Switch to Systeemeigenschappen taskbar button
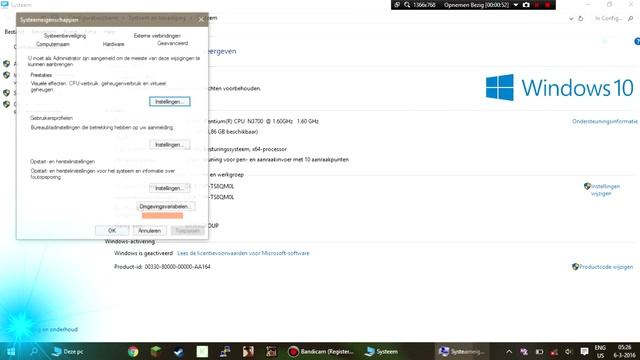640x360 pixels. click(x=461, y=351)
